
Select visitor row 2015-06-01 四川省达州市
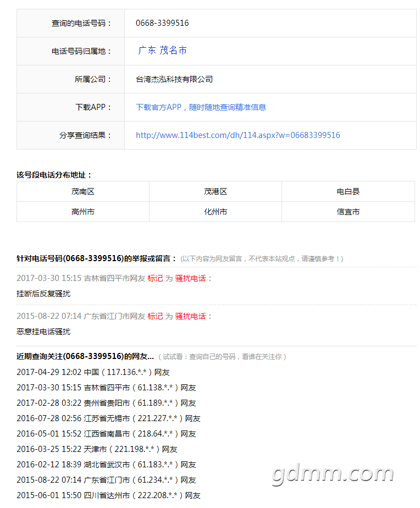108,495
